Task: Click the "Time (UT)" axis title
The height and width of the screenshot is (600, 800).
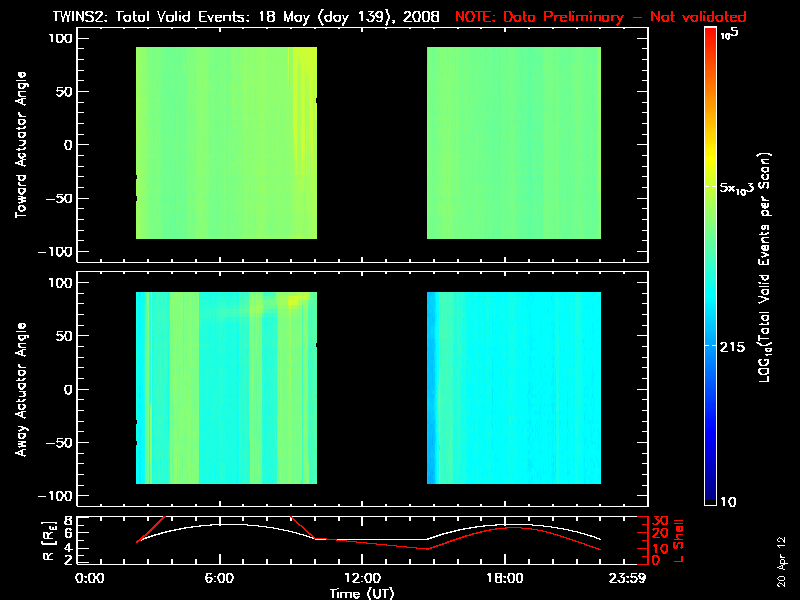Action: tap(362, 592)
